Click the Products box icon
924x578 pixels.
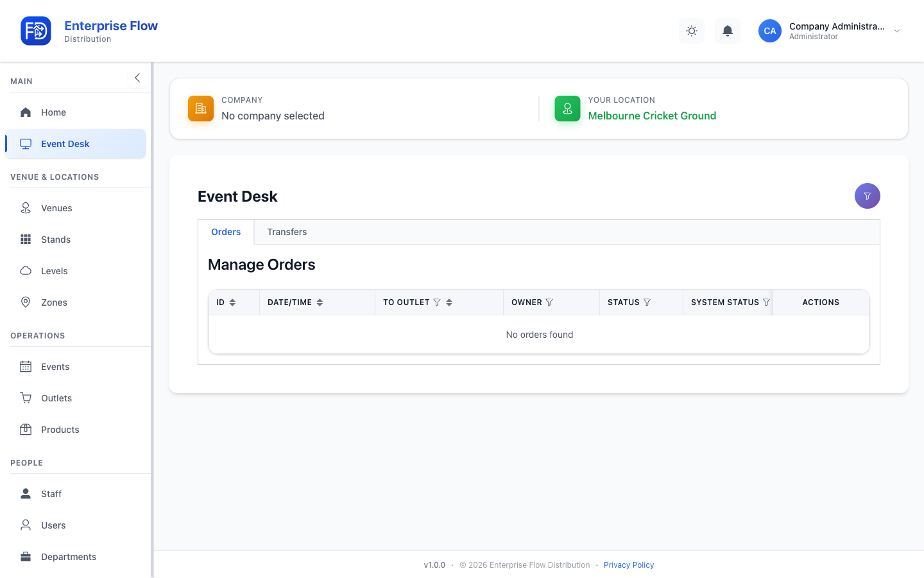(26, 430)
